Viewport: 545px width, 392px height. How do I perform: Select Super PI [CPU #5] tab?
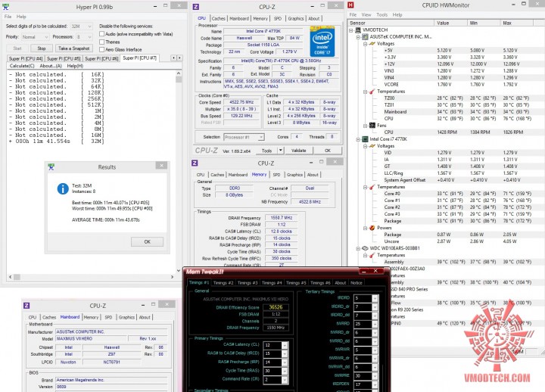coord(64,58)
